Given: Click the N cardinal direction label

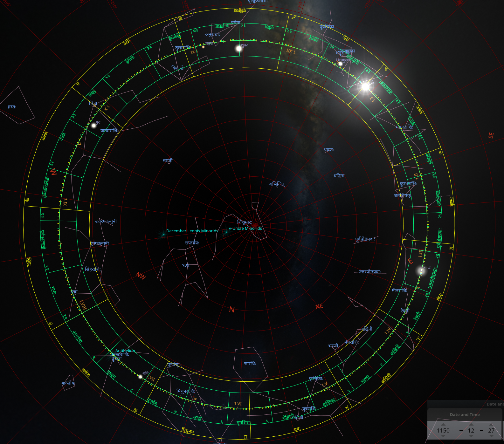Looking at the screenshot, I should coord(232,310).
